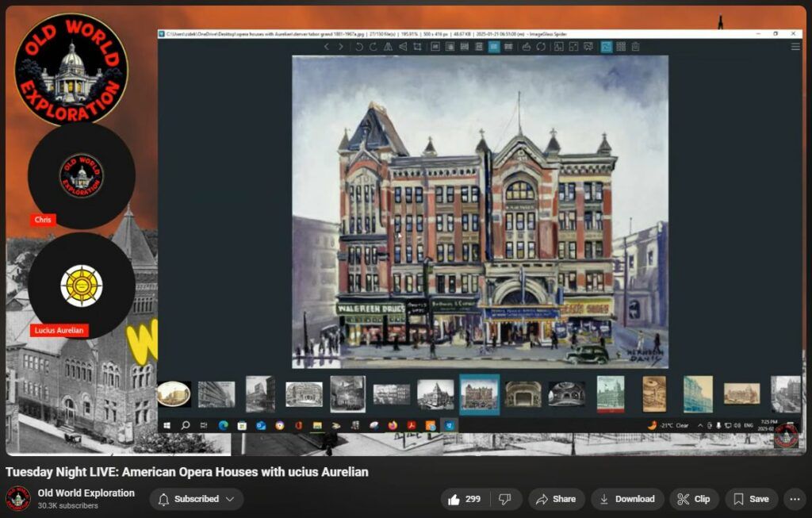This screenshot has height=518, width=812.
Task: Open the Share menu option
Action: click(x=556, y=499)
